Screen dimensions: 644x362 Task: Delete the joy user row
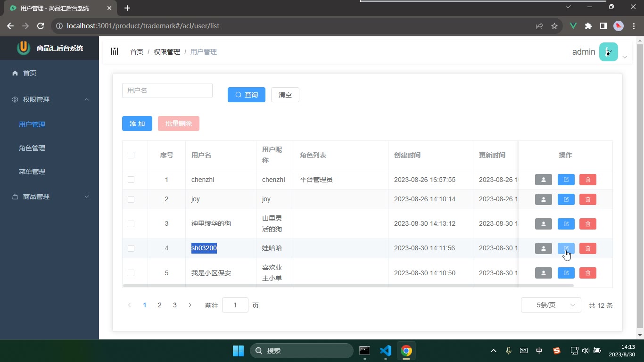point(587,199)
